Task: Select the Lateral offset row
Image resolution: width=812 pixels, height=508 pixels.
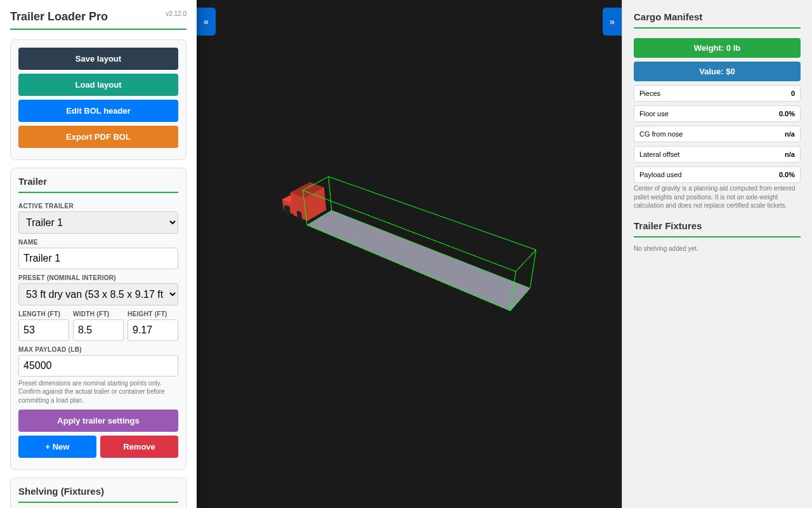Action: (x=717, y=154)
